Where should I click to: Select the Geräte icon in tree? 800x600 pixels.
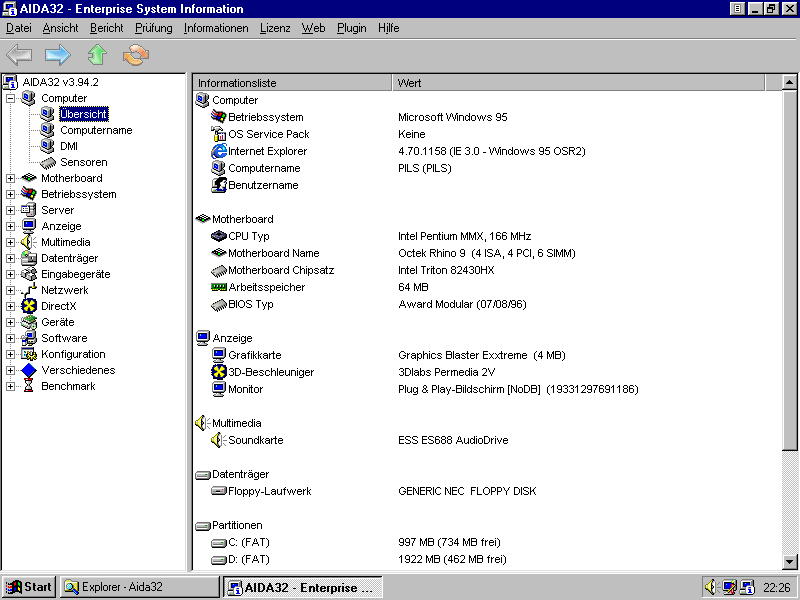(x=29, y=322)
